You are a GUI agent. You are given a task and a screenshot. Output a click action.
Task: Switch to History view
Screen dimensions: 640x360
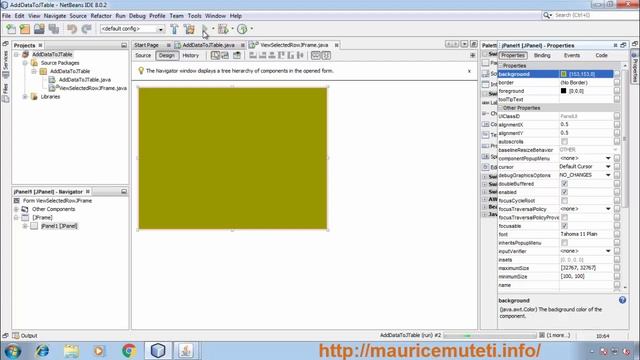click(x=191, y=56)
